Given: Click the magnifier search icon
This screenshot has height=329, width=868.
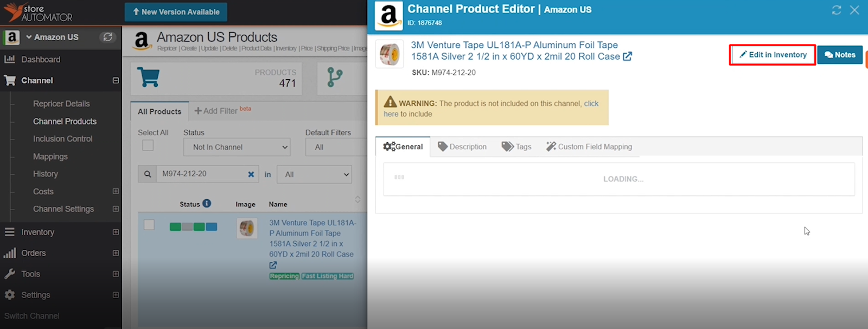Looking at the screenshot, I should pyautogui.click(x=147, y=174).
